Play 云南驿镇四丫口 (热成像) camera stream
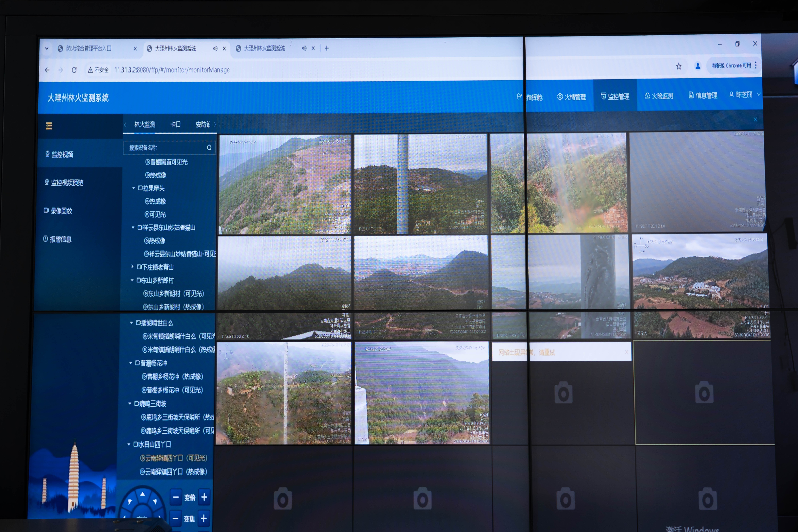This screenshot has height=532, width=798. (173, 472)
